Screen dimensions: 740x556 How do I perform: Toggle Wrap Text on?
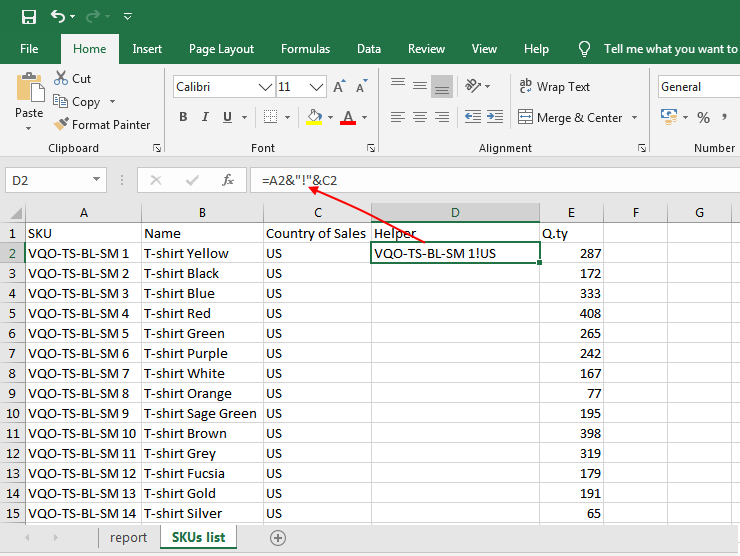point(555,87)
